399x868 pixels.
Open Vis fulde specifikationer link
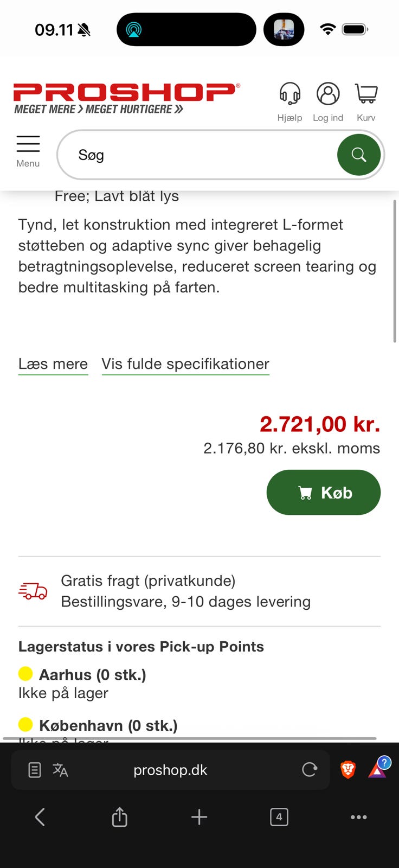coord(185,364)
